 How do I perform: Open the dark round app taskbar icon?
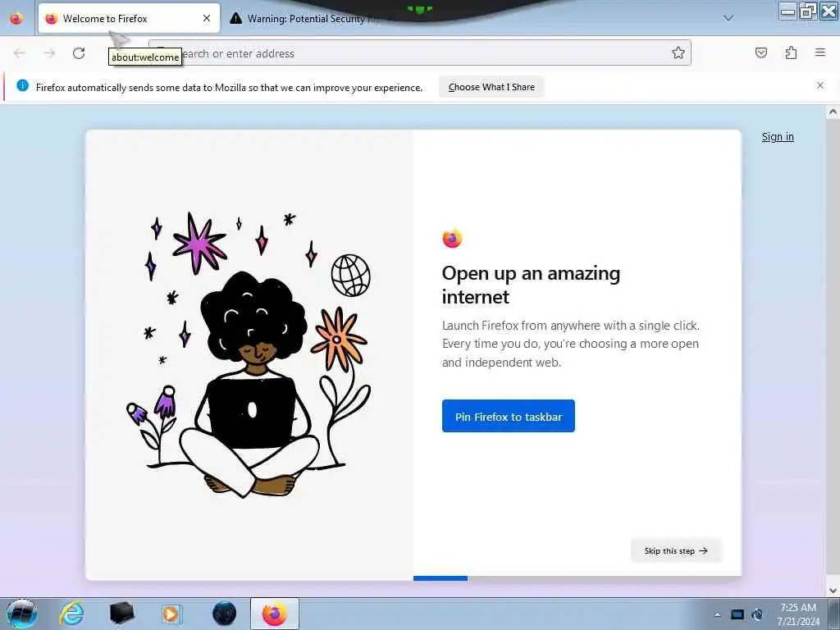224,614
